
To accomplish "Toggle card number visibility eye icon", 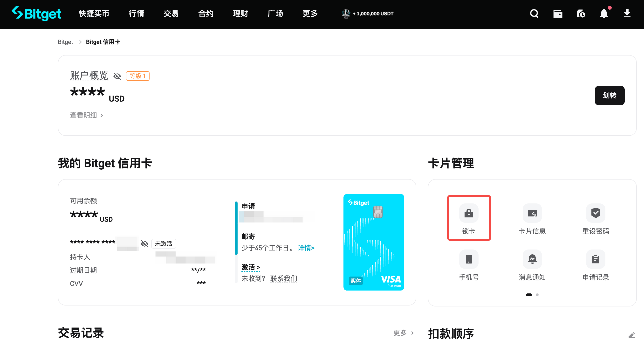I will [x=144, y=243].
